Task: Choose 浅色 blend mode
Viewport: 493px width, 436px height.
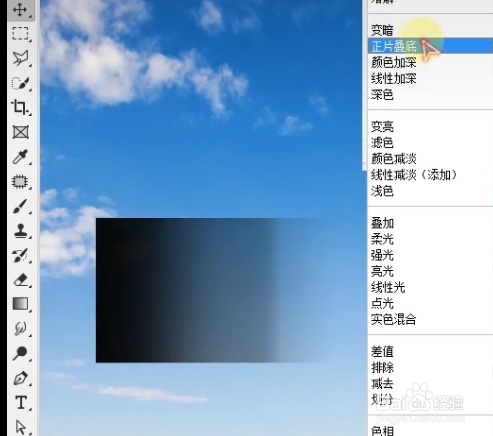Action: pyautogui.click(x=382, y=191)
